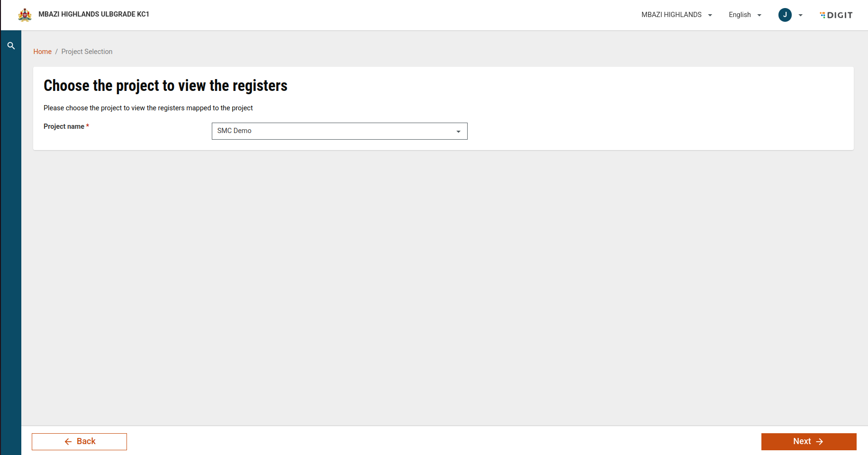This screenshot has height=455, width=868.
Task: Open the English language selector
Action: [x=740, y=15]
